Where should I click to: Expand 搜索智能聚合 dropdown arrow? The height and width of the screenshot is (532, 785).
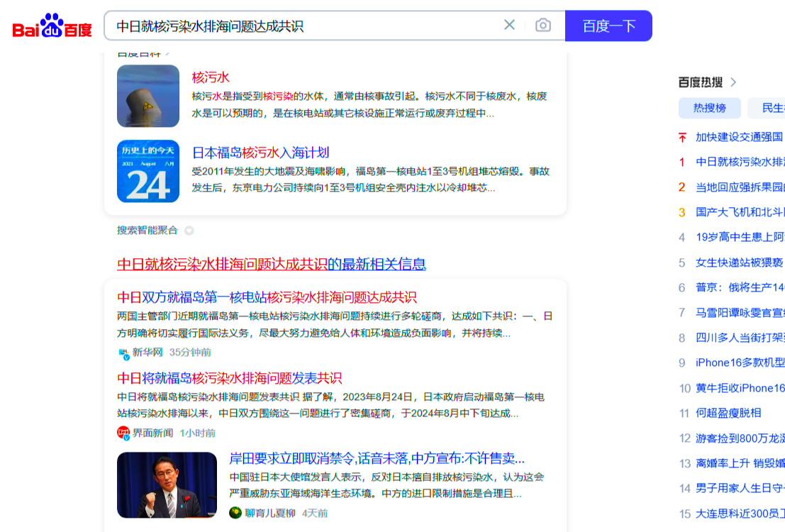click(189, 231)
